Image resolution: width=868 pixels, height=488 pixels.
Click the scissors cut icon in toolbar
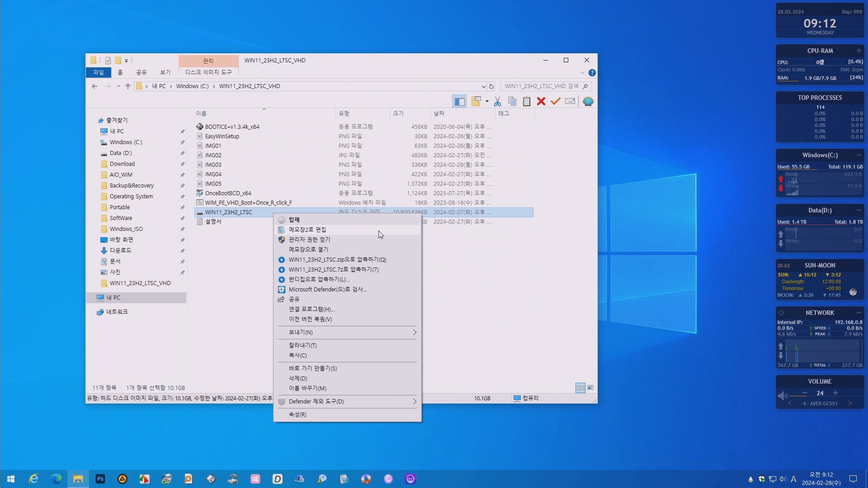498,102
